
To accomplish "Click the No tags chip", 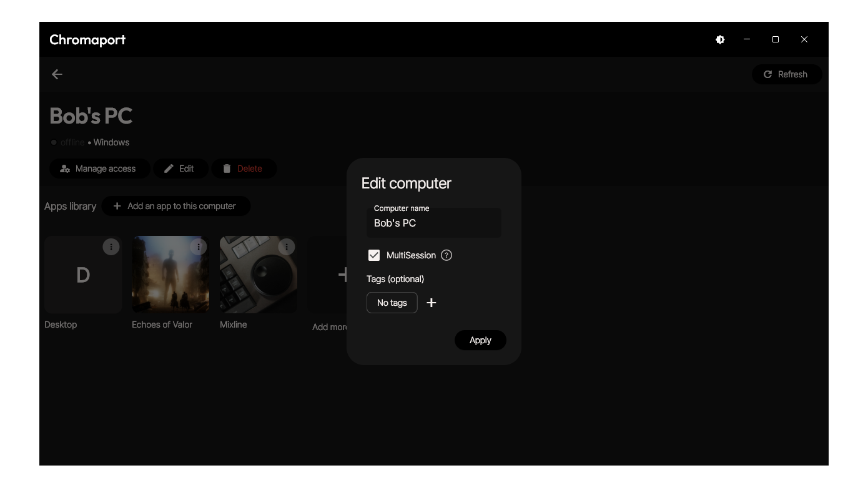I will [392, 303].
